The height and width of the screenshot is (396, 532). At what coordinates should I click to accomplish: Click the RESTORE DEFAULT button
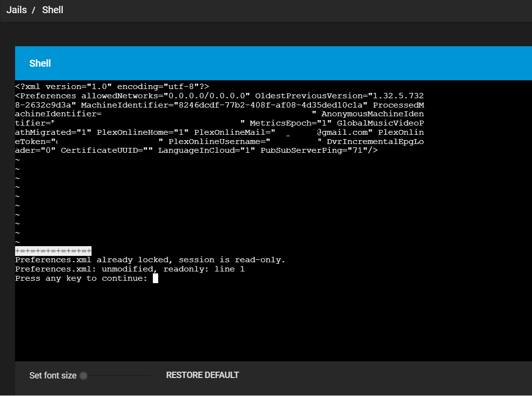coord(202,375)
